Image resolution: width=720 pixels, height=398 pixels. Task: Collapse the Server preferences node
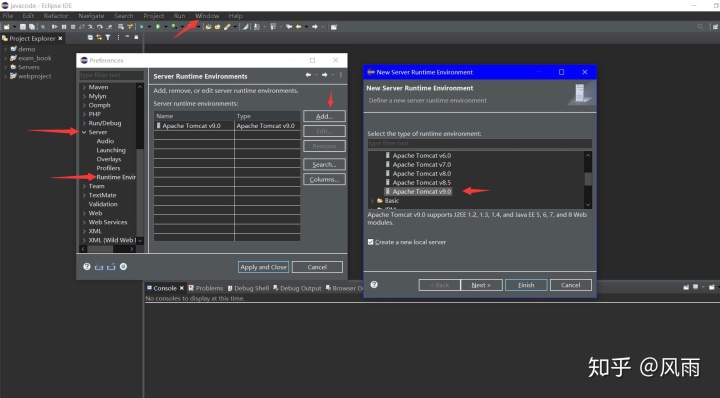pos(84,132)
